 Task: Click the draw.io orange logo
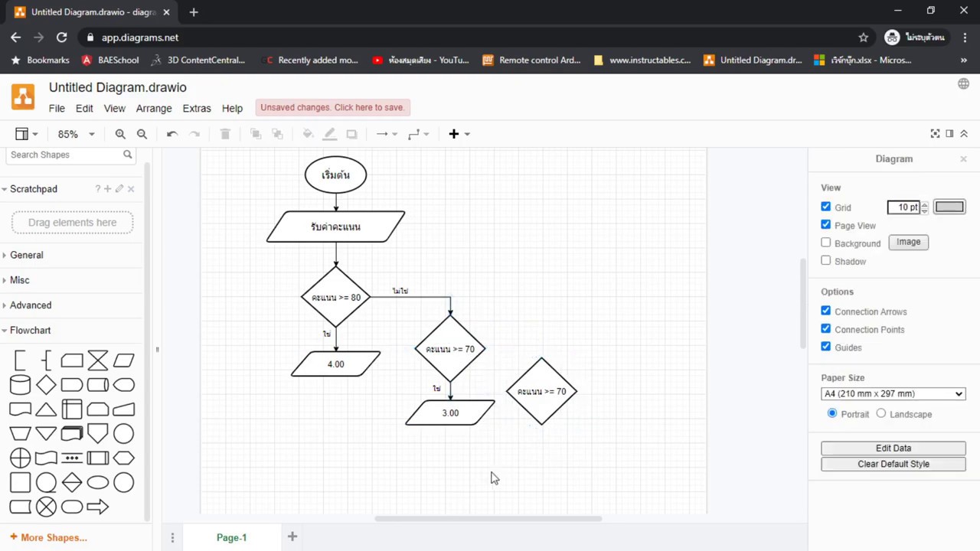point(23,97)
